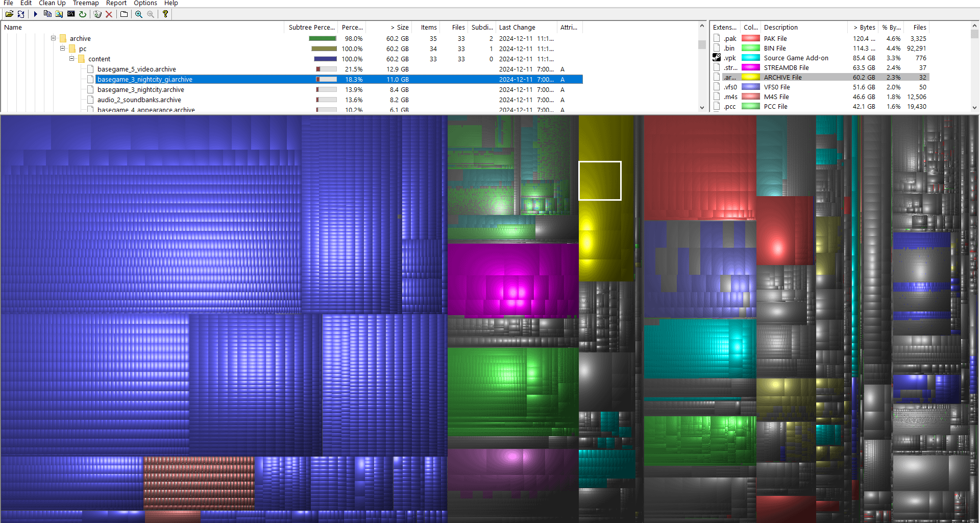Click the Help question mark toolbar icon
This screenshot has height=523, width=980.
click(x=165, y=14)
